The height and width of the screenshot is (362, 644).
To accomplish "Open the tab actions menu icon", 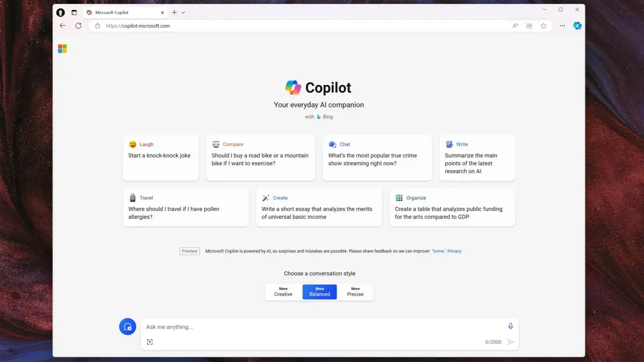I will (74, 13).
